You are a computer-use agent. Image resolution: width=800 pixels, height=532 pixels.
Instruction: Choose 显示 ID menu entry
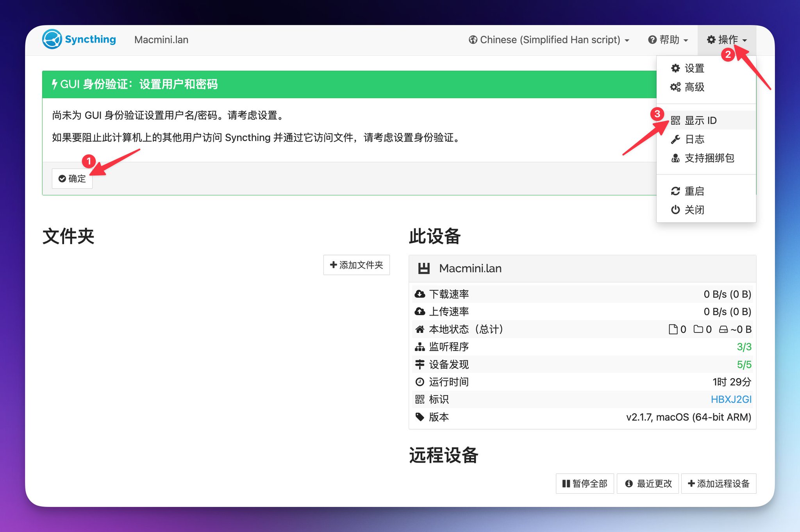tap(706, 120)
